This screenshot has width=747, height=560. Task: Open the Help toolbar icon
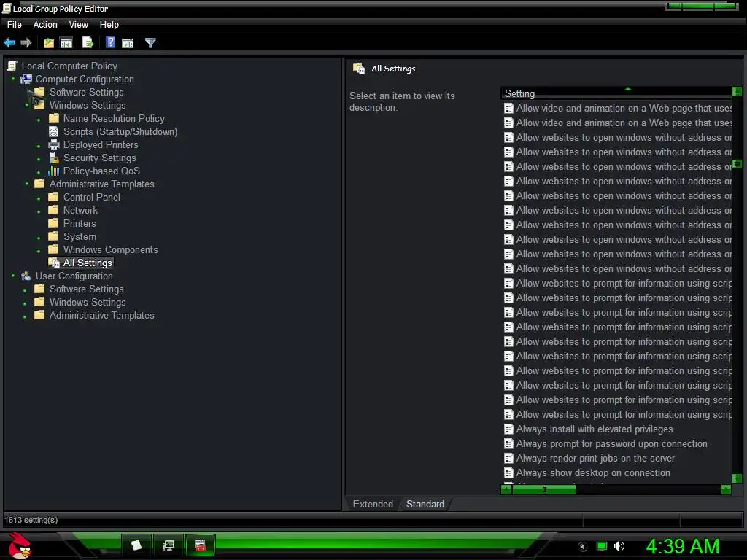[x=111, y=43]
